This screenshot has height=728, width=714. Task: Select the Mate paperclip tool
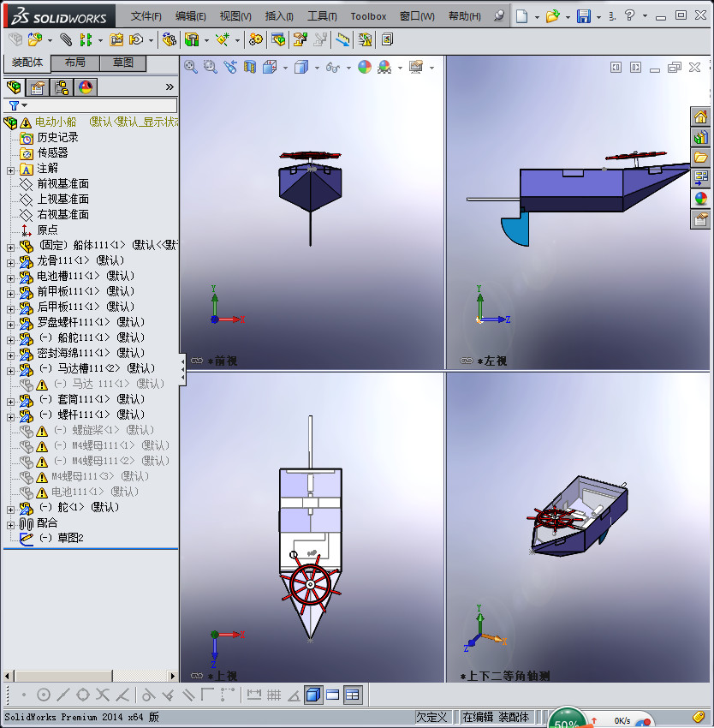(66, 40)
